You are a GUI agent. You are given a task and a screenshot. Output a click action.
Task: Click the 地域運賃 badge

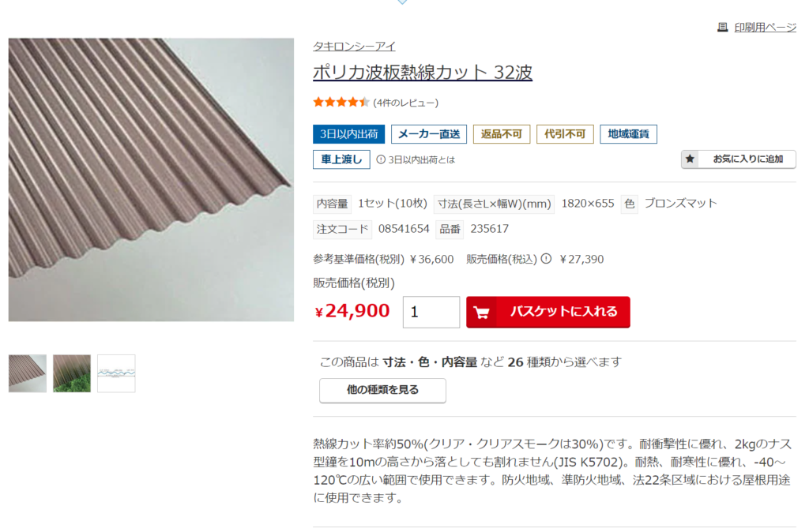click(628, 134)
